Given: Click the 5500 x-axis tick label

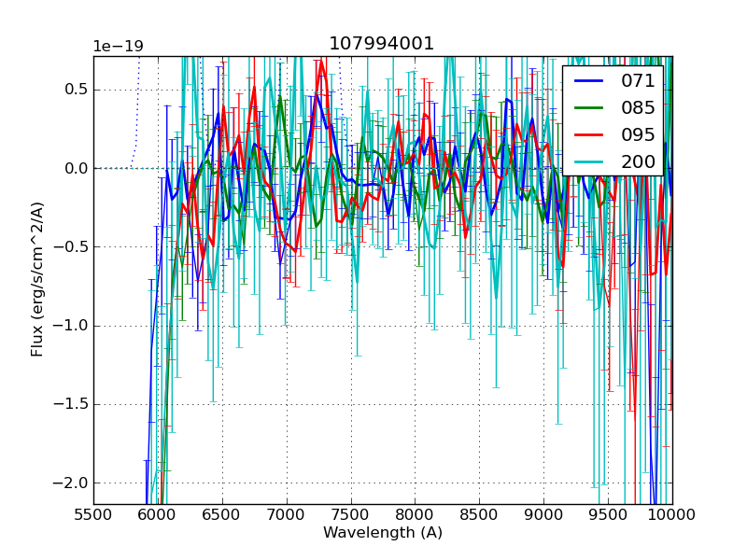Looking at the screenshot, I should coord(93,513).
